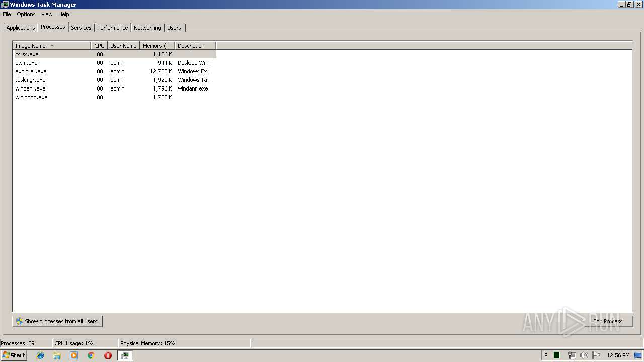Image resolution: width=644 pixels, height=362 pixels.
Task: Select the Processes tab
Action: click(x=53, y=27)
